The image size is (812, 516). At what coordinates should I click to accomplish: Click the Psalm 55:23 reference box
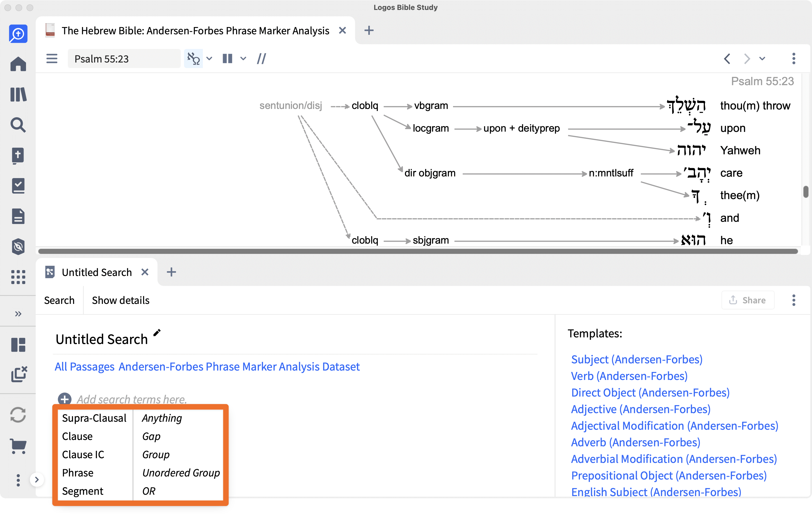(123, 59)
